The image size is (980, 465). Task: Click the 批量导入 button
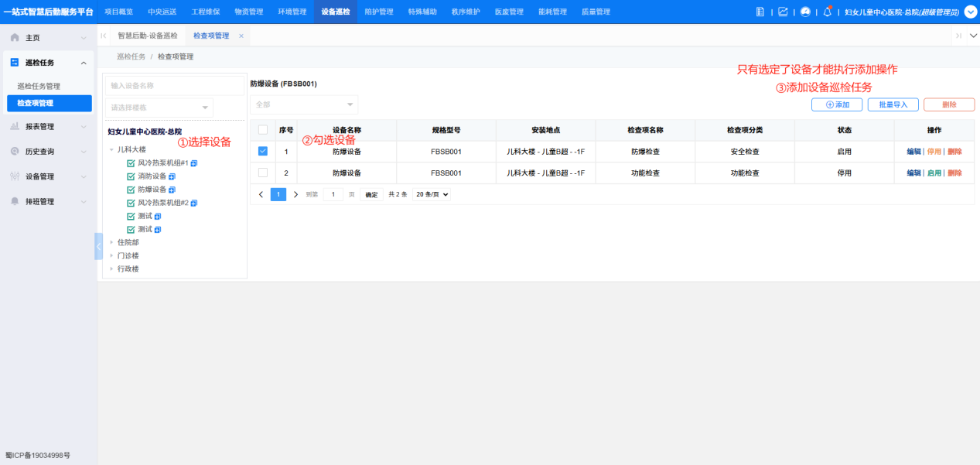point(893,104)
